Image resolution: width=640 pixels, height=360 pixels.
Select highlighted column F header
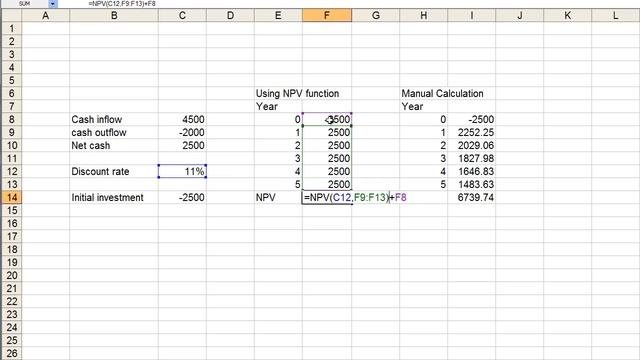click(x=327, y=16)
